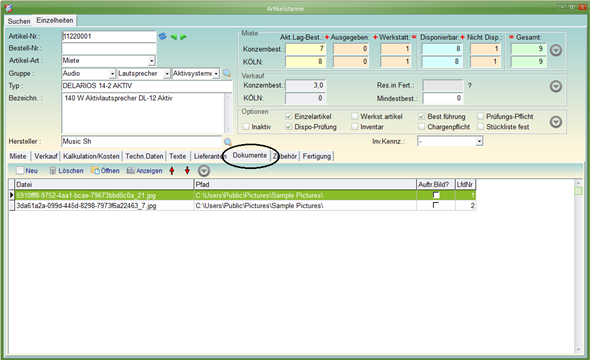Toggle the Stückliste fest checkbox
Viewport: 590px width, 360px height.
coord(481,127)
